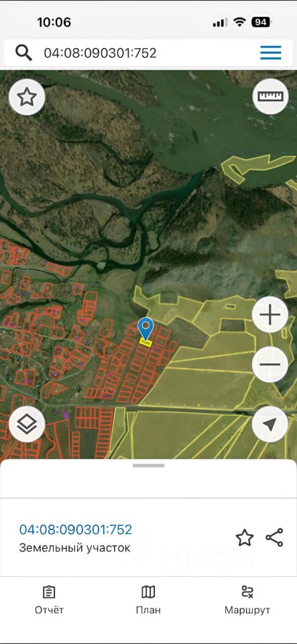
Task: Click the cadastral number link 04:08:090301:752
Action: pos(76,529)
